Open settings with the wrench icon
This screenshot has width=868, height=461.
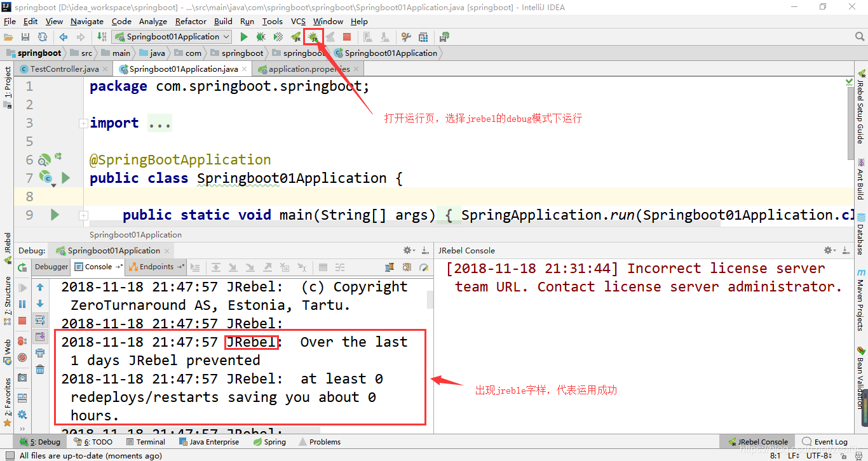tap(405, 37)
